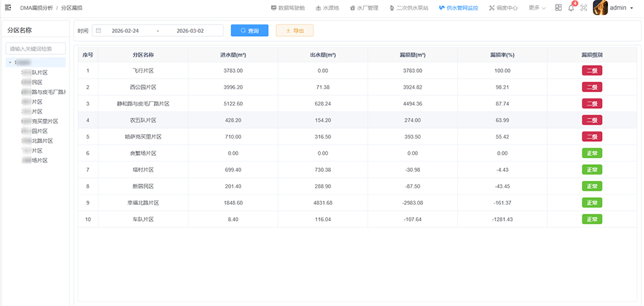Click the 导出 export button
This screenshot has width=644, height=306.
pos(294,30)
